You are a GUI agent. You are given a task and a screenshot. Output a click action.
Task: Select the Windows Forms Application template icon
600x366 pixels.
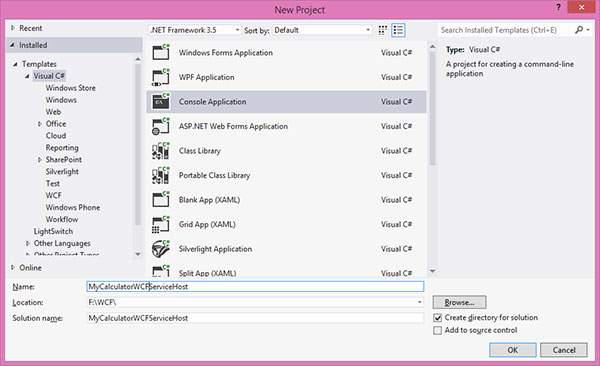tap(161, 52)
